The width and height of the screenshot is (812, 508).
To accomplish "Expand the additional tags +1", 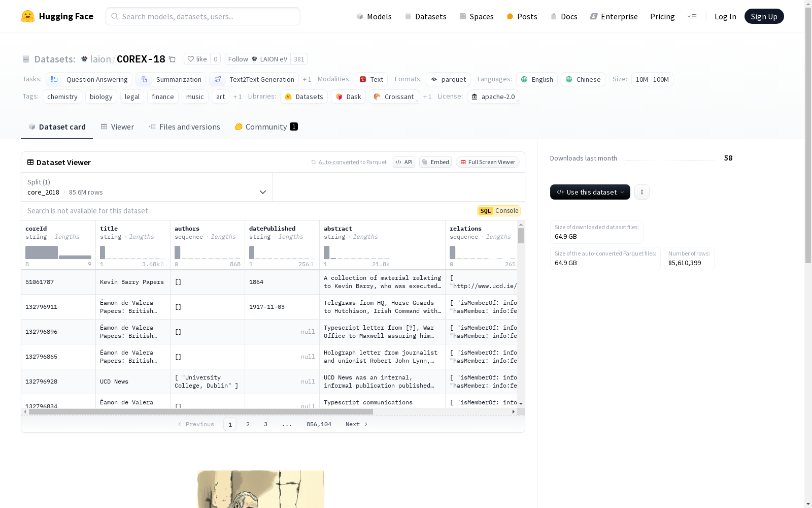I will click(238, 97).
